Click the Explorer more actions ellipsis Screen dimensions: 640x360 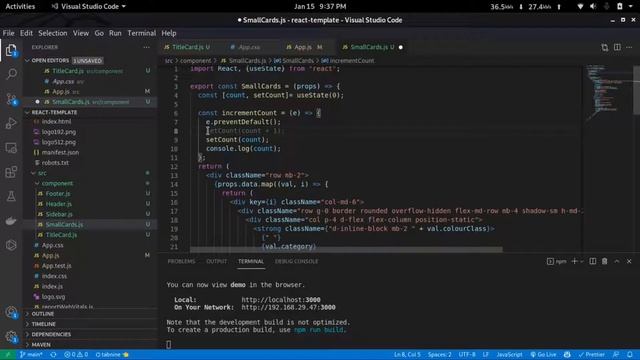pyautogui.click(x=146, y=47)
